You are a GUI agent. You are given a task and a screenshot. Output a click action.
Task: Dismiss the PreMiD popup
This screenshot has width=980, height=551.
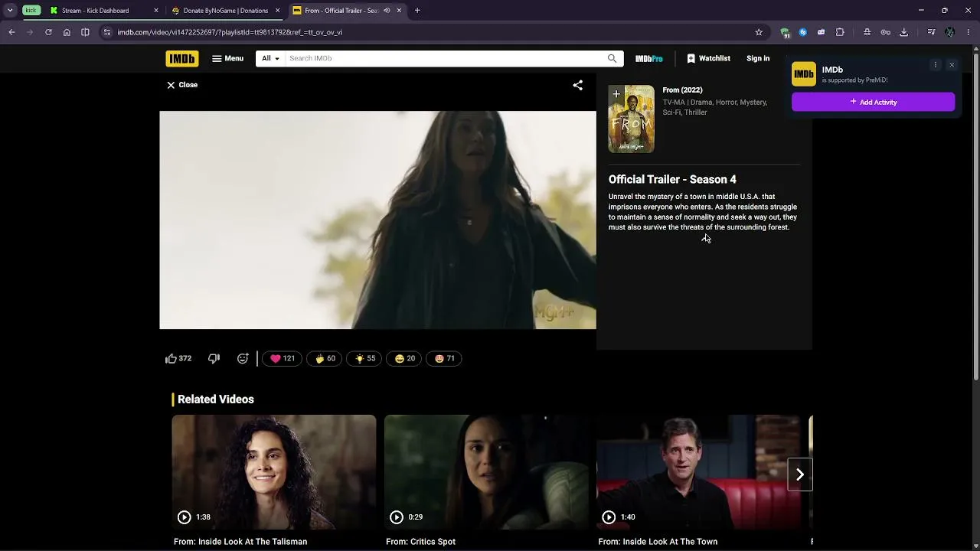point(952,65)
